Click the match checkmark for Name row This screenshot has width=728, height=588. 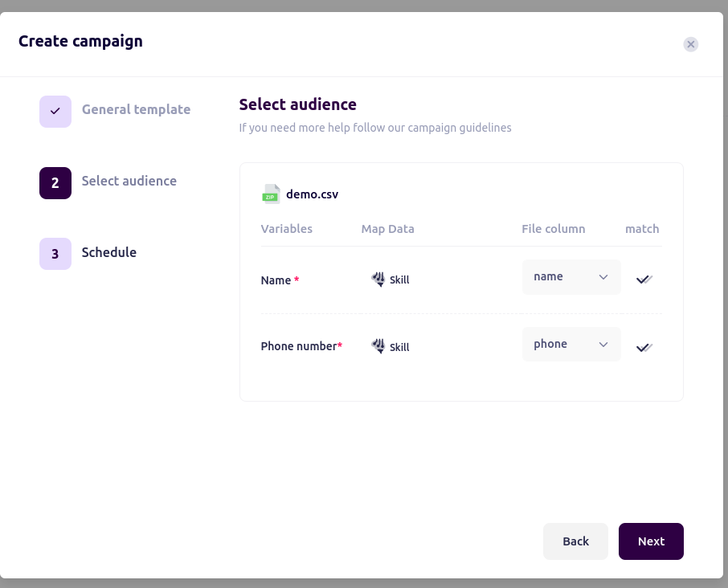pyautogui.click(x=644, y=280)
